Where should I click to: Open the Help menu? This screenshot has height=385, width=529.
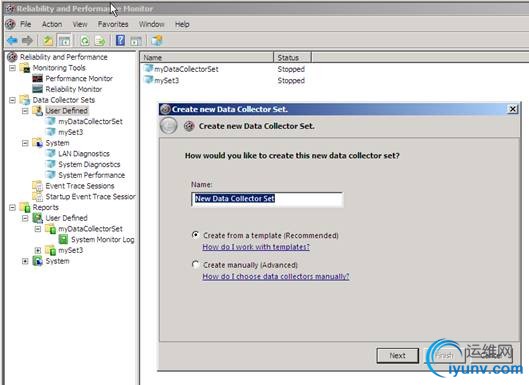click(182, 24)
